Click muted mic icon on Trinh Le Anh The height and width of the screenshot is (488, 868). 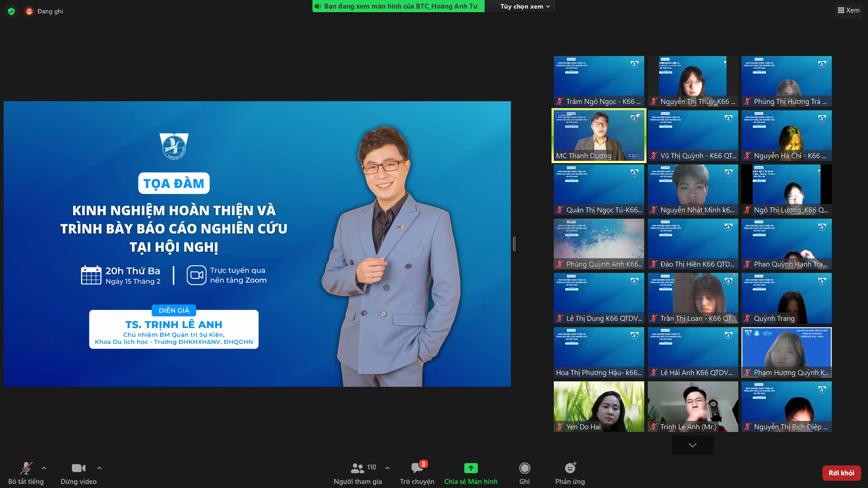654,427
